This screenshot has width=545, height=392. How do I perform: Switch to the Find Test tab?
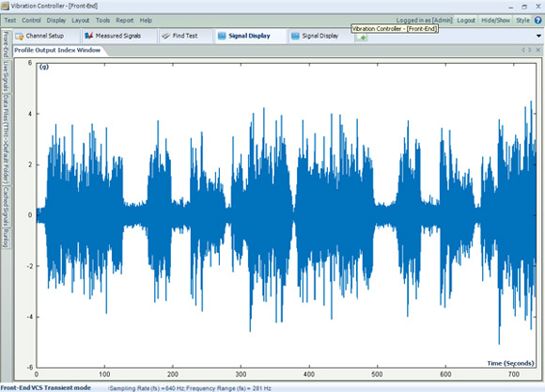point(186,36)
